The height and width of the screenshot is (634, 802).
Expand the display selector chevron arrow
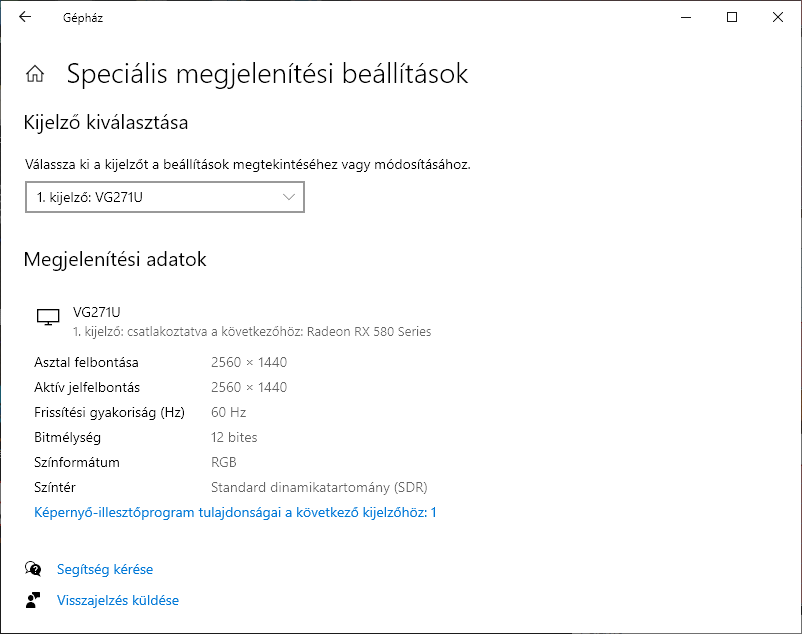pos(289,197)
